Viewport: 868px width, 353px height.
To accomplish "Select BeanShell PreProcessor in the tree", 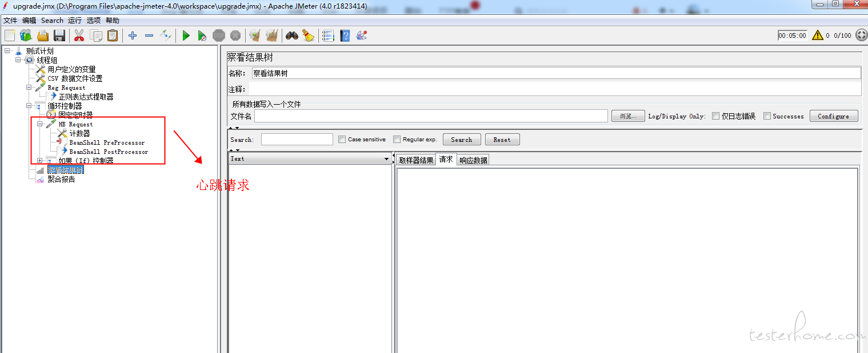I will (x=107, y=142).
